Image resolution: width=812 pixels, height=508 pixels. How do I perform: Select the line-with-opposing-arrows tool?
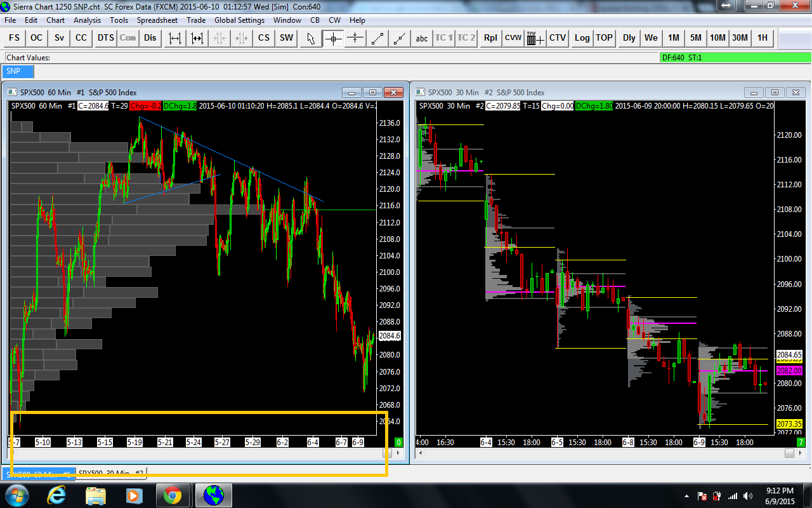click(x=355, y=37)
